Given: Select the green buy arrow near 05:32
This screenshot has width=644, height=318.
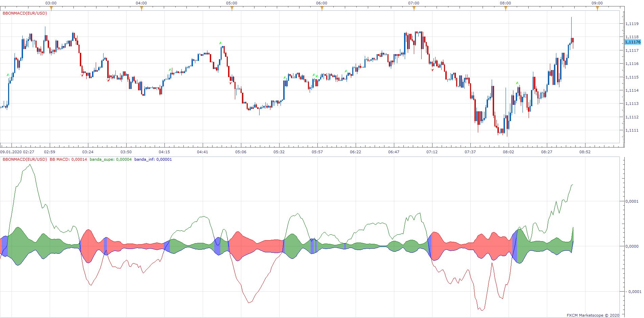Looking at the screenshot, I should coord(285,77).
